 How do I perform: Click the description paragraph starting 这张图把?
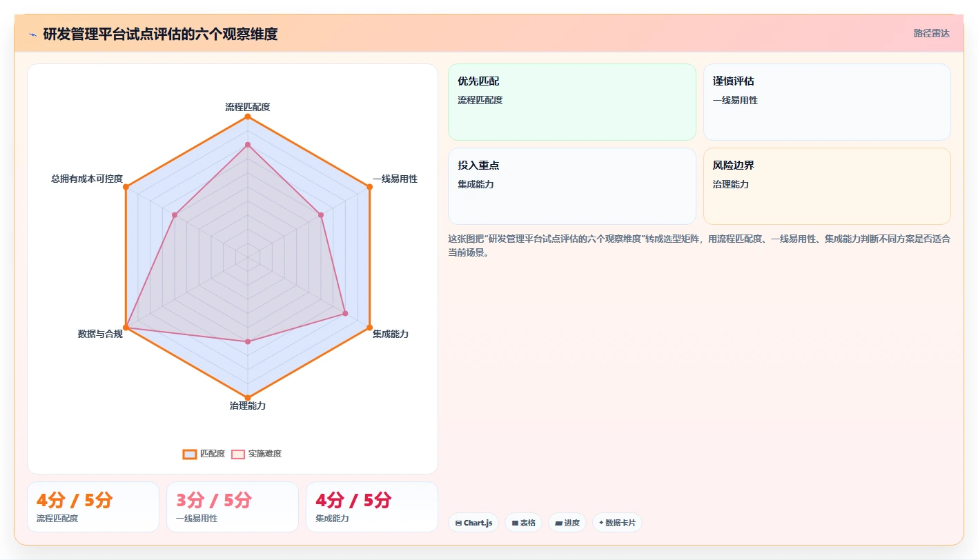tap(699, 246)
